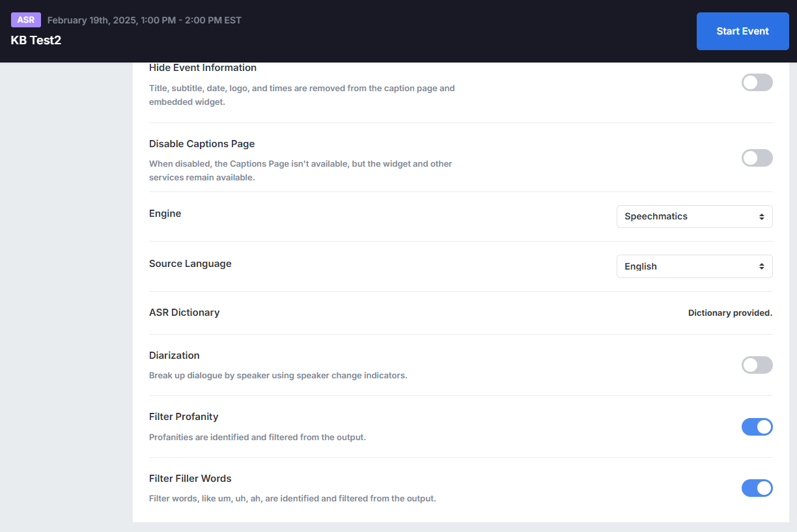This screenshot has width=797, height=532.
Task: Select the KB Test2 event title
Action: coord(35,40)
